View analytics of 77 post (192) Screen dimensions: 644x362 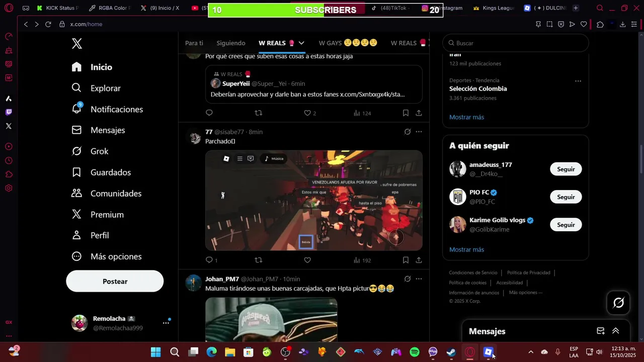[x=362, y=260]
